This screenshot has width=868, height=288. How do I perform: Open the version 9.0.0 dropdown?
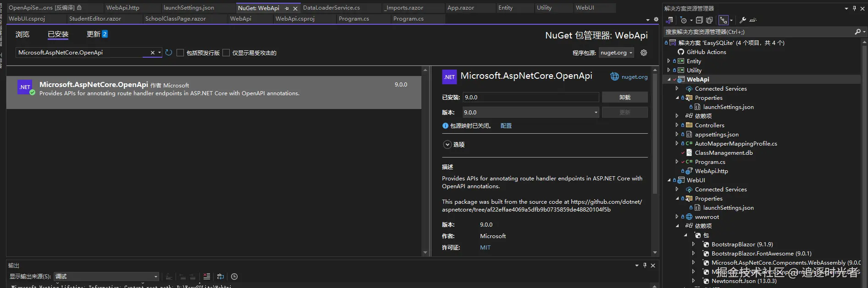tap(531, 112)
